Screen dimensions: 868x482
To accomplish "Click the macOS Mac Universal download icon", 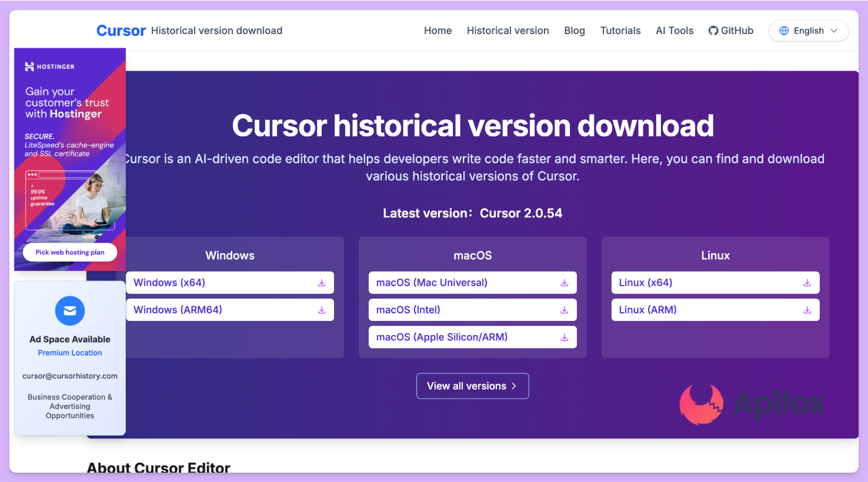I will tap(564, 283).
